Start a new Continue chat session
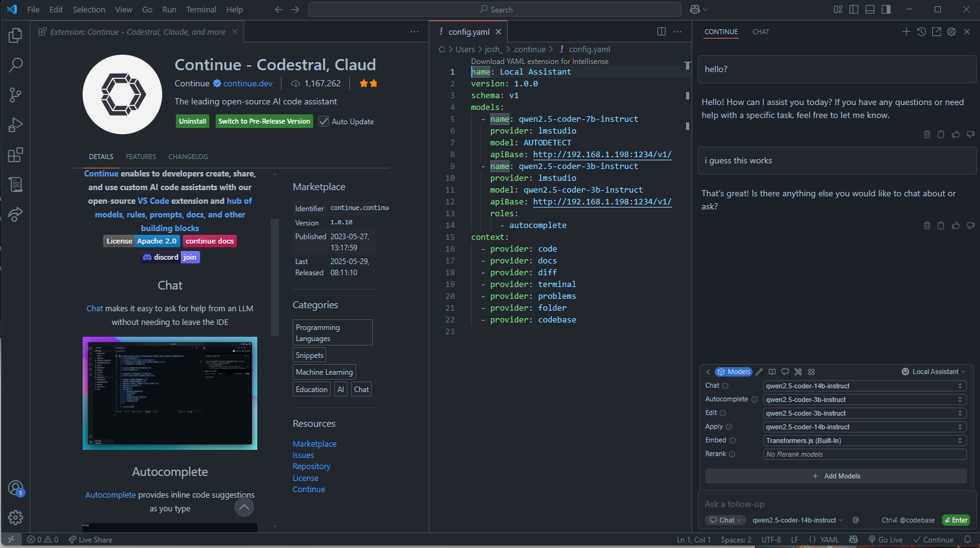 pos(906,32)
